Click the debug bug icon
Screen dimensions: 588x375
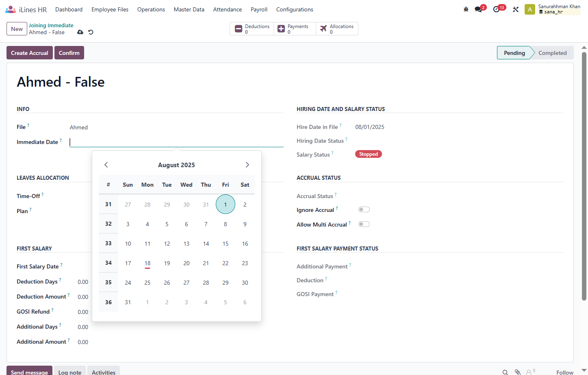click(x=466, y=9)
